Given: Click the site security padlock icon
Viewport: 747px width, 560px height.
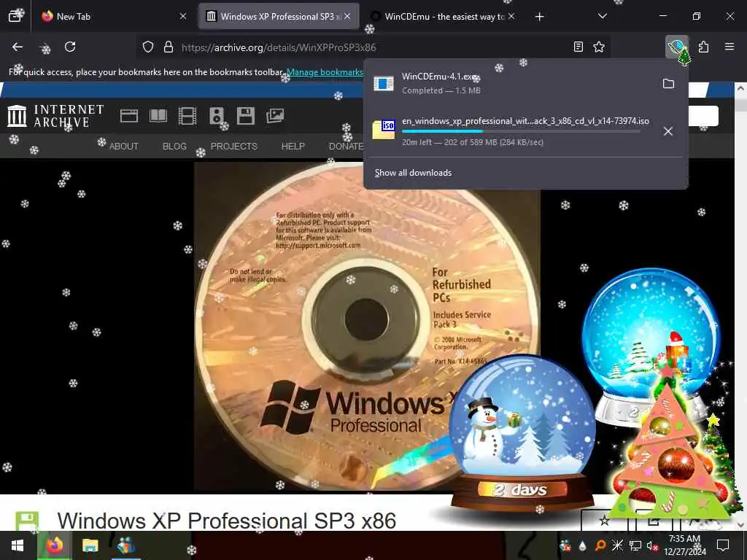Looking at the screenshot, I should click(169, 47).
